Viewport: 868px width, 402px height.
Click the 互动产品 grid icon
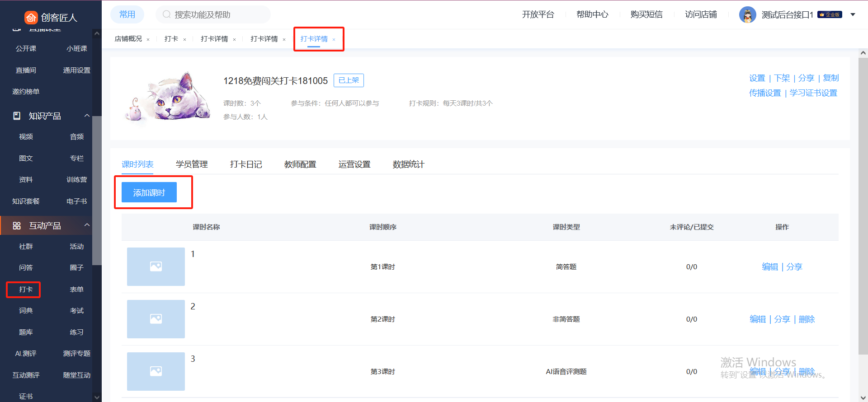17,225
